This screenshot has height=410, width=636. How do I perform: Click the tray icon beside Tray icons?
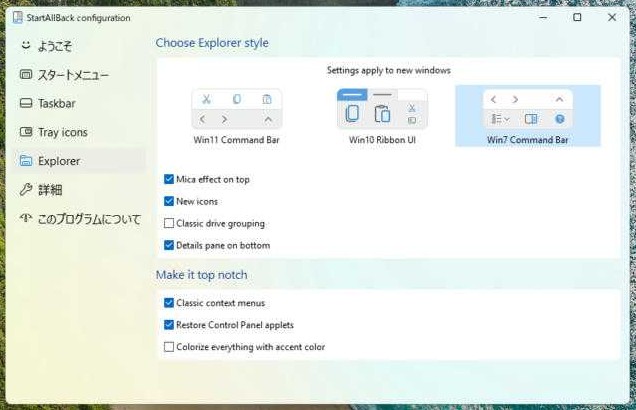point(26,132)
